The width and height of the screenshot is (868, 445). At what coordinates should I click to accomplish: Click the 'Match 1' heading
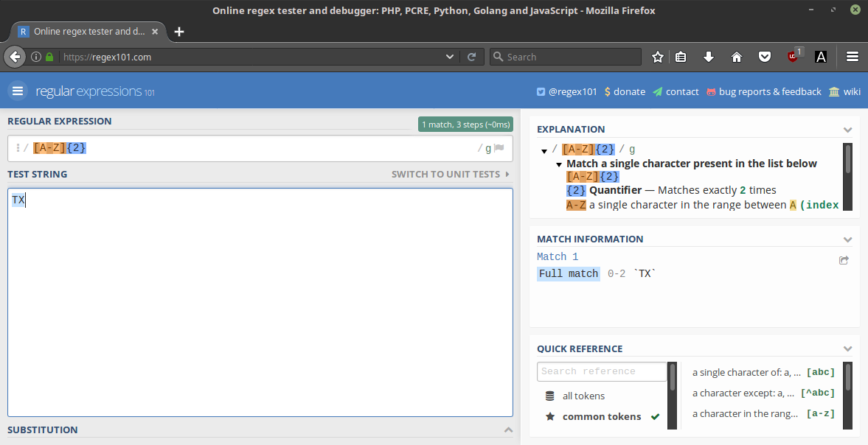[x=558, y=256]
